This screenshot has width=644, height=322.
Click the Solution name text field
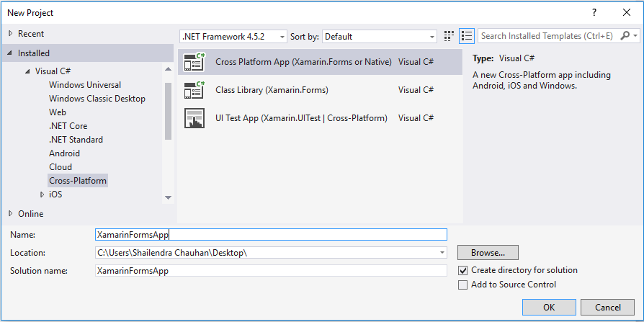[271, 271]
